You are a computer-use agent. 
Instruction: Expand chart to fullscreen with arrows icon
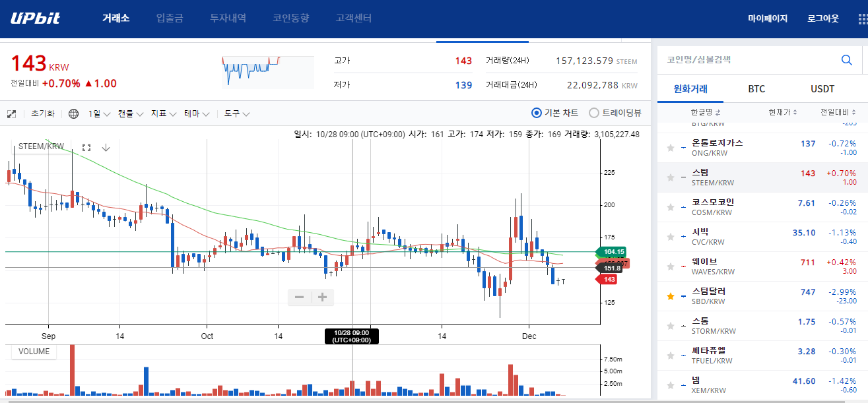[x=11, y=114]
